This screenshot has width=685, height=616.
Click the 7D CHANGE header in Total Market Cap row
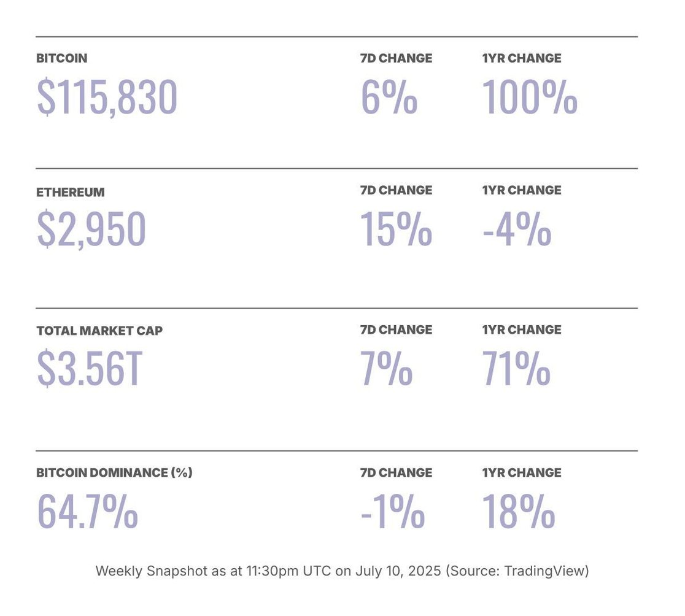396,330
